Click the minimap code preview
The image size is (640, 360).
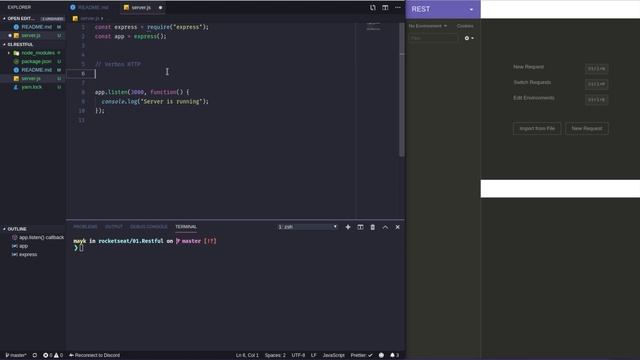point(373,27)
